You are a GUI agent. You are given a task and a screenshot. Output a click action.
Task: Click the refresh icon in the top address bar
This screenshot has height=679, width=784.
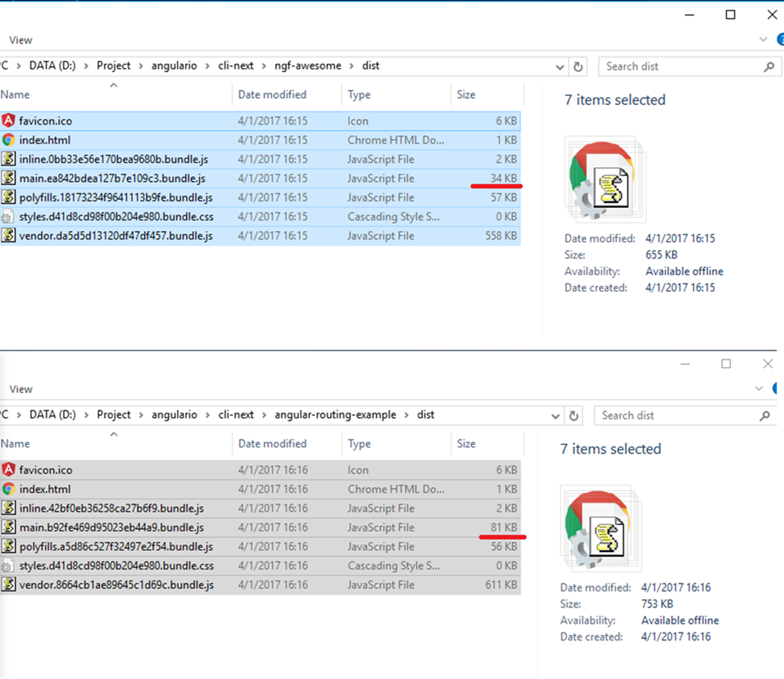point(578,66)
